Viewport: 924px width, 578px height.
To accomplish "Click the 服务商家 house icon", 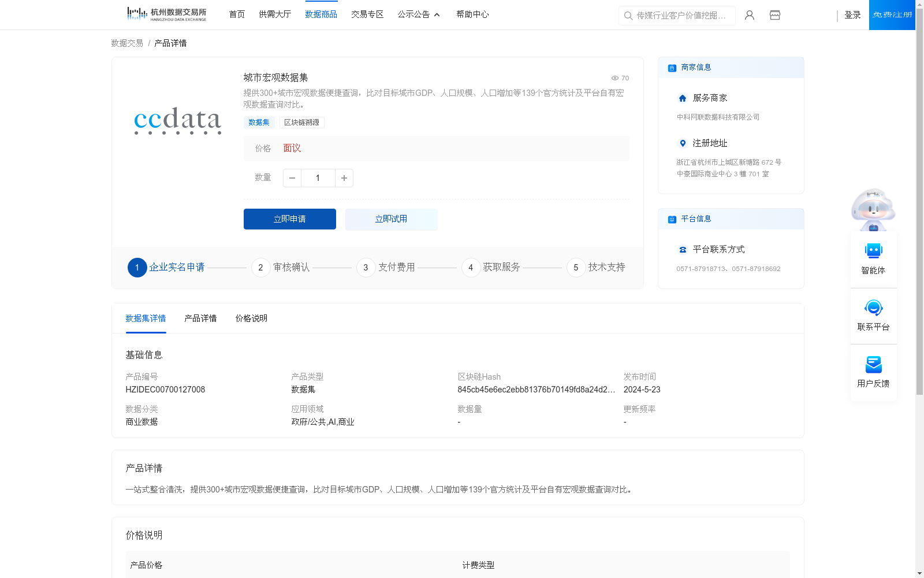I will tap(683, 98).
